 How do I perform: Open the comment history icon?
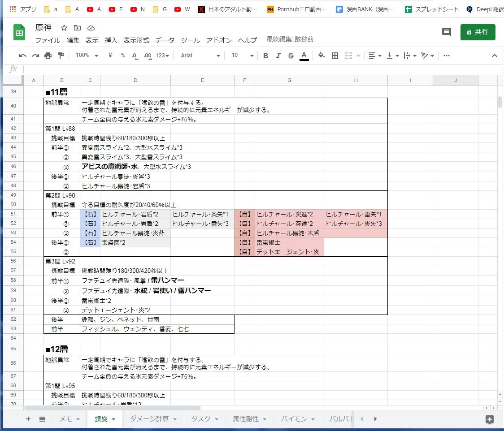click(x=447, y=32)
